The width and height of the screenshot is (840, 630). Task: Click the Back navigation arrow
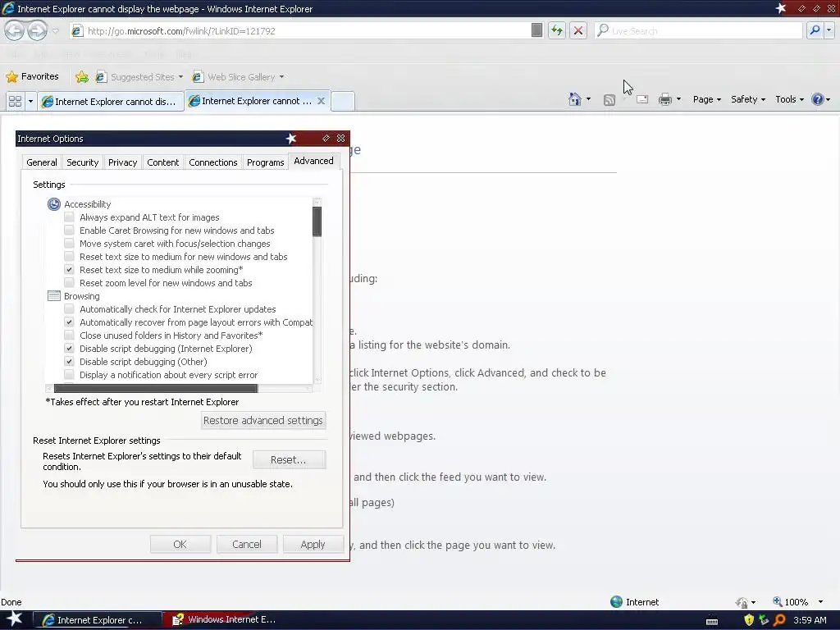[15, 30]
